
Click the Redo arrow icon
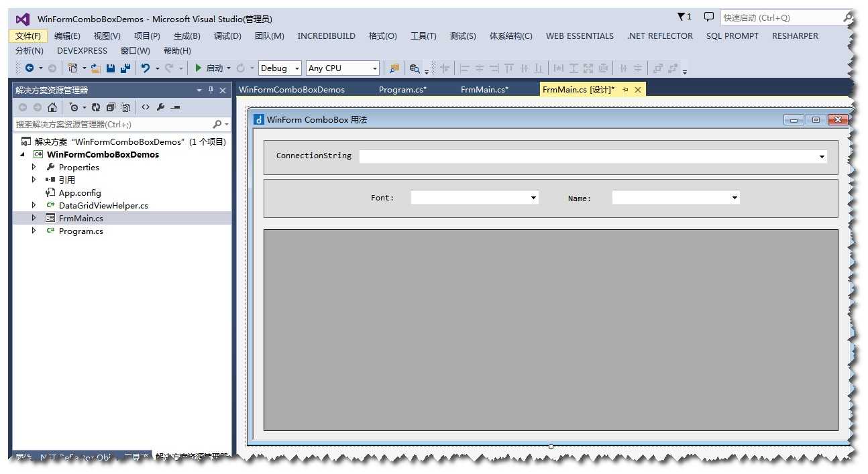(x=170, y=68)
